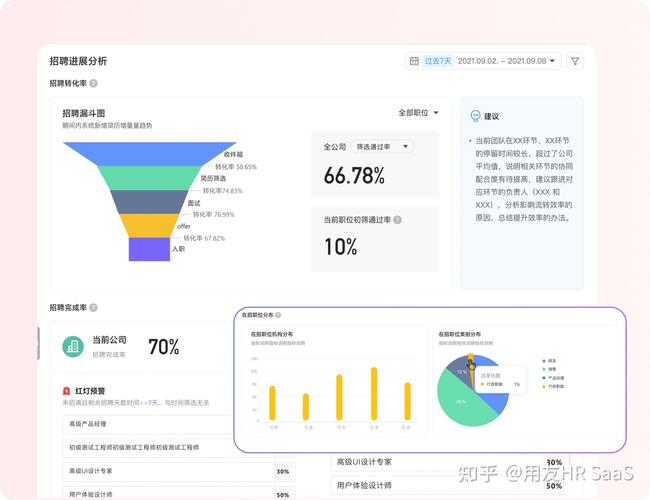Image resolution: width=650 pixels, height=500 pixels.
Task: Open the 全部职位 dropdown
Action: pos(418,112)
